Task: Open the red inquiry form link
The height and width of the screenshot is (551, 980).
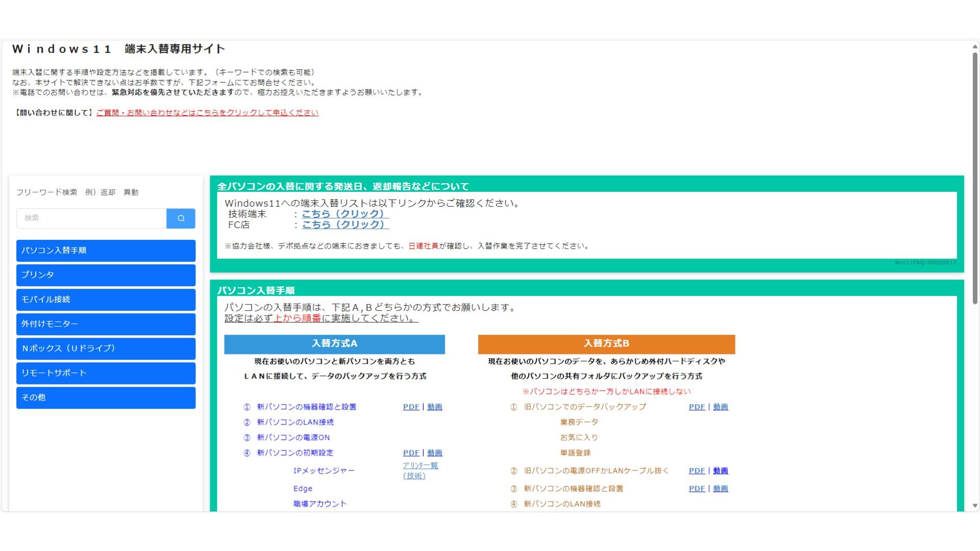Action: 207,113
